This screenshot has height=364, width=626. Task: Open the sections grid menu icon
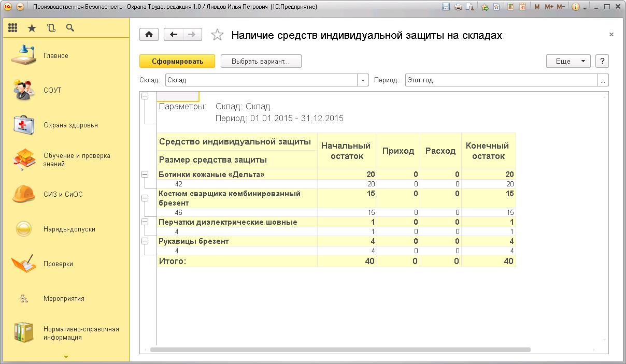[x=13, y=28]
